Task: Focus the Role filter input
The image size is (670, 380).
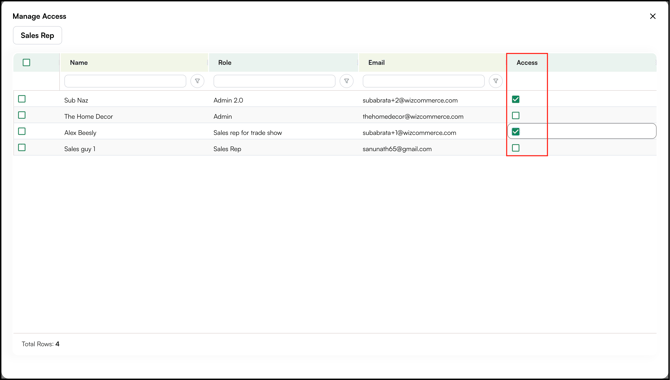Action: pyautogui.click(x=274, y=81)
